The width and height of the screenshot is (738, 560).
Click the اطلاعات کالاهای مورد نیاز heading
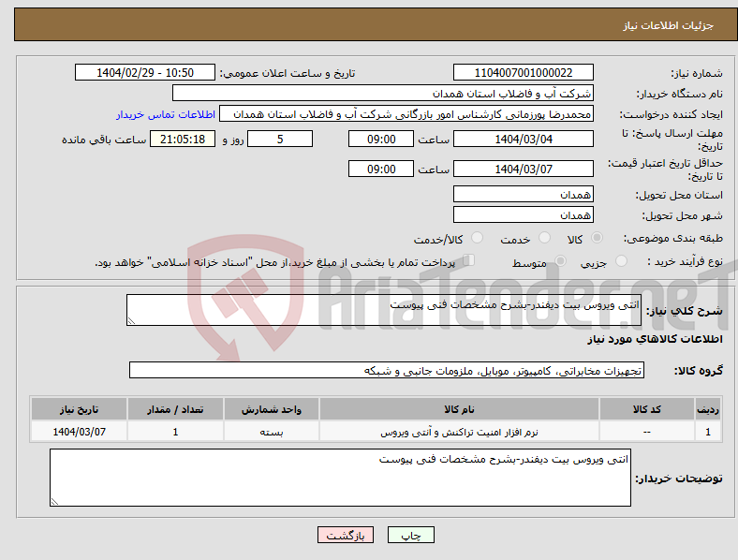coord(655,339)
